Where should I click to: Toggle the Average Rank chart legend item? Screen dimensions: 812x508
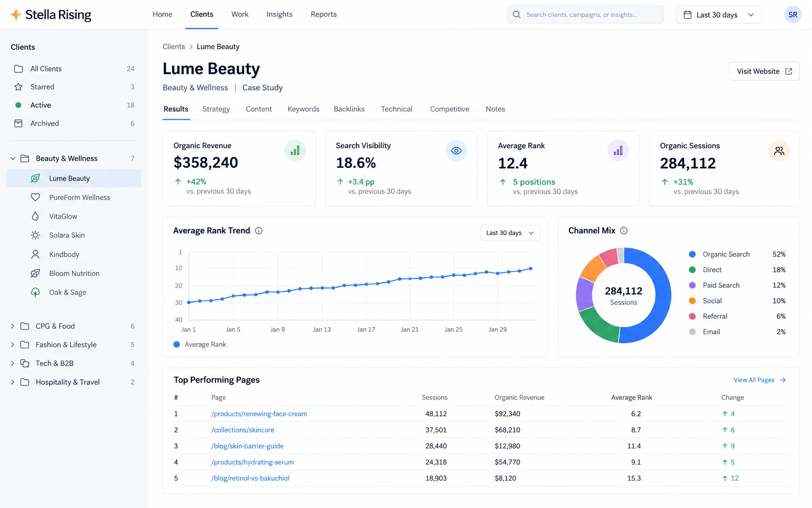200,345
